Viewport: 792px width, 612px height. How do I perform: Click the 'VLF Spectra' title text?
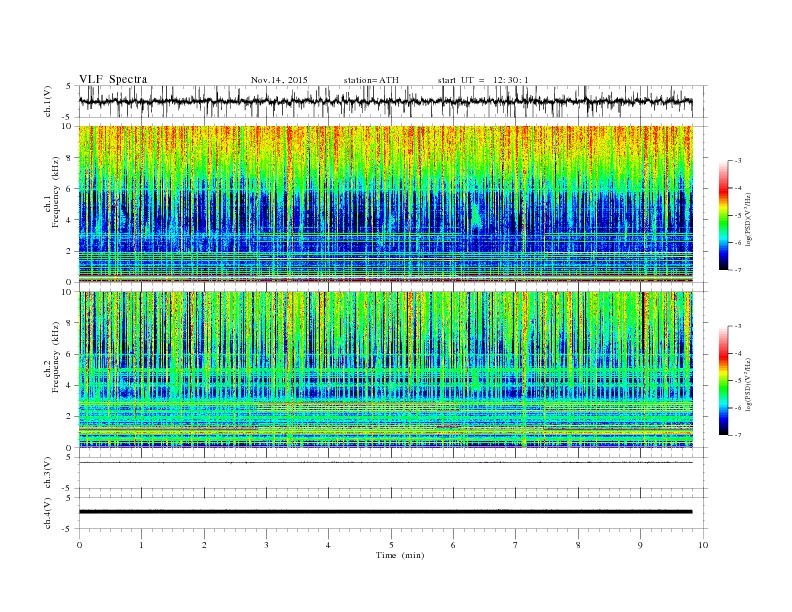(113, 79)
